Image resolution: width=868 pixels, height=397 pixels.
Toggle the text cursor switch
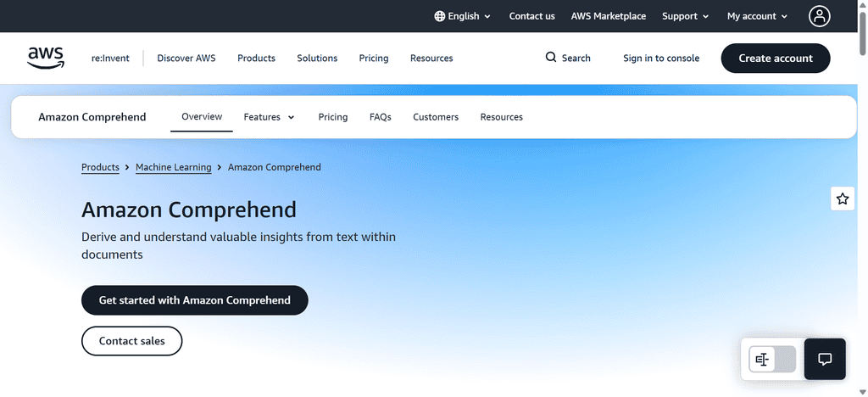772,360
